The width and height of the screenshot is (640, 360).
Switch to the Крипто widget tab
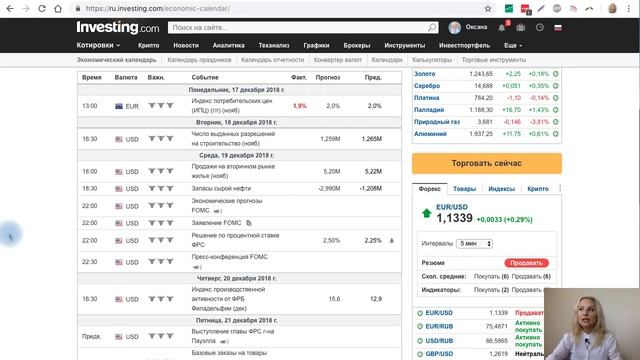tap(538, 189)
